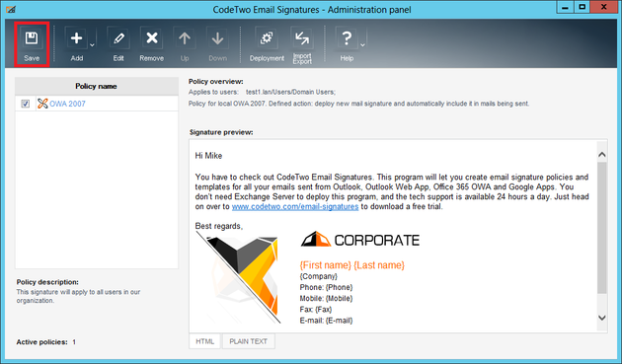Viewport: 622px width, 364px height.
Task: Click the Save toolbar icon
Action: point(32,38)
